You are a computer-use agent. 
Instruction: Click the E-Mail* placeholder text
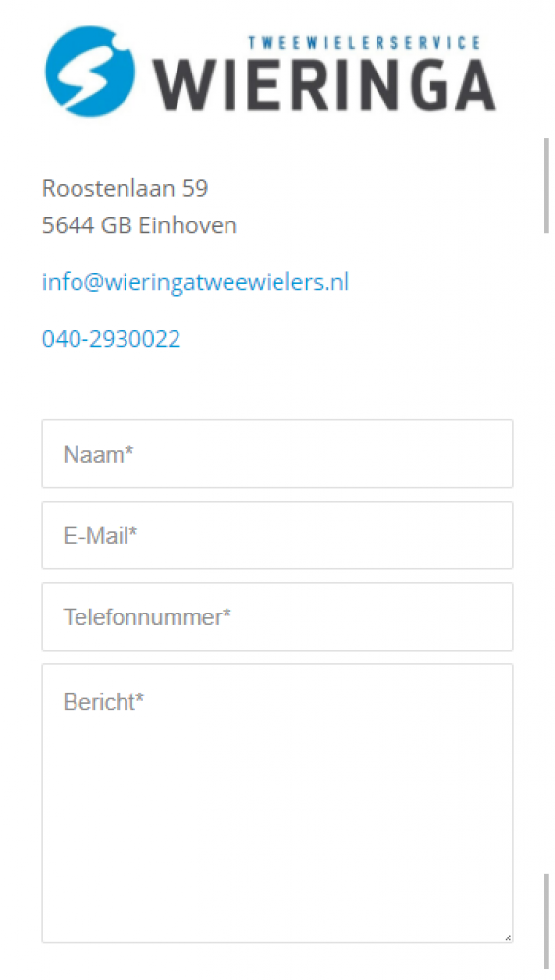[100, 536]
